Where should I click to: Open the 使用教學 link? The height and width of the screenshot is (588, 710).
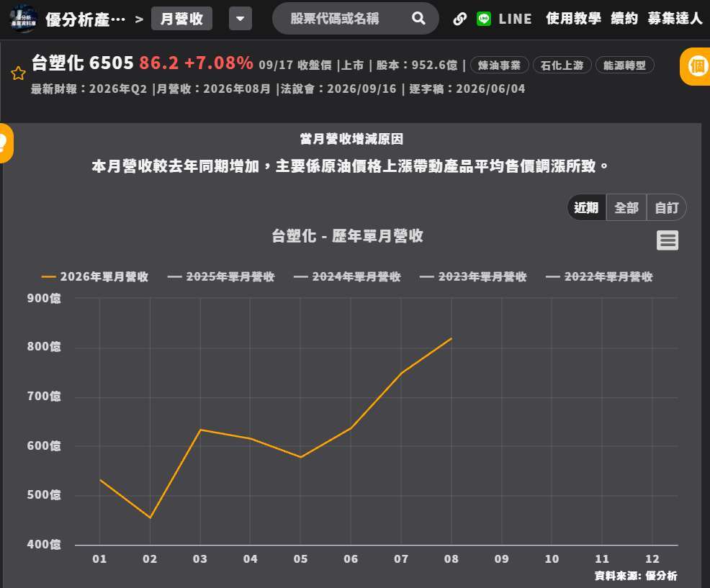(x=573, y=19)
